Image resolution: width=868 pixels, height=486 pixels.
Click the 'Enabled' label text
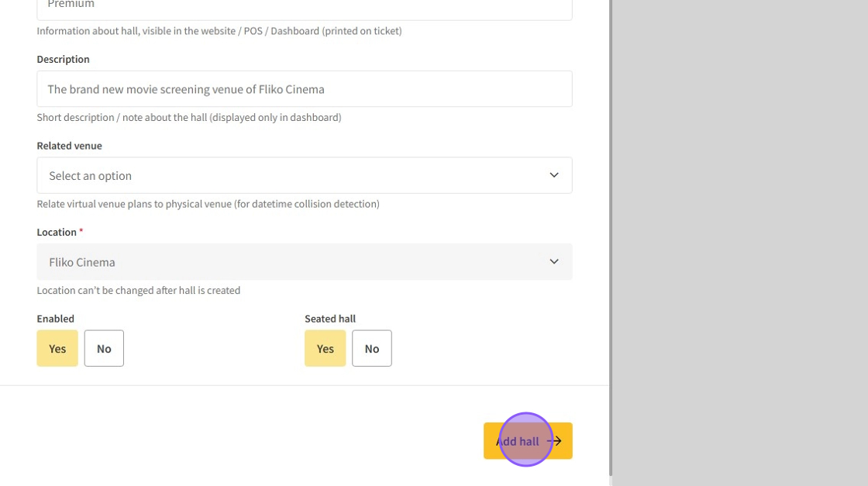(x=55, y=319)
